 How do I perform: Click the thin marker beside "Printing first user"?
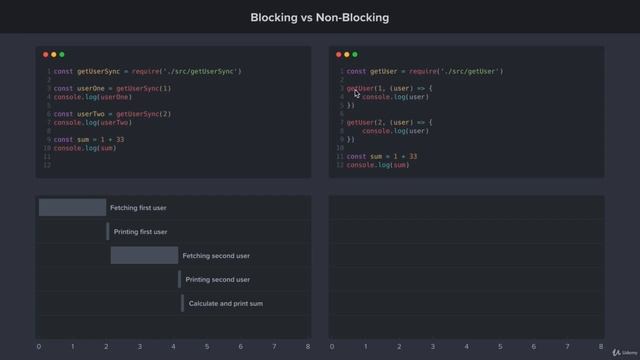point(108,231)
